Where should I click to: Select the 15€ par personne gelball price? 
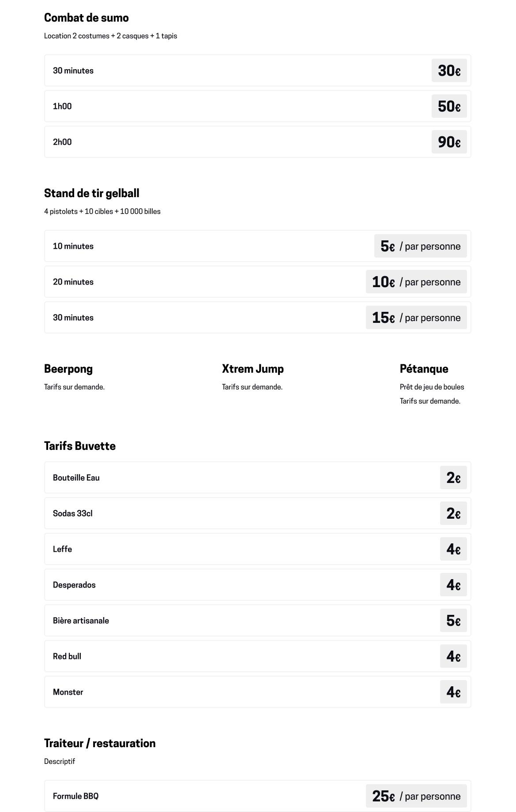(x=416, y=318)
